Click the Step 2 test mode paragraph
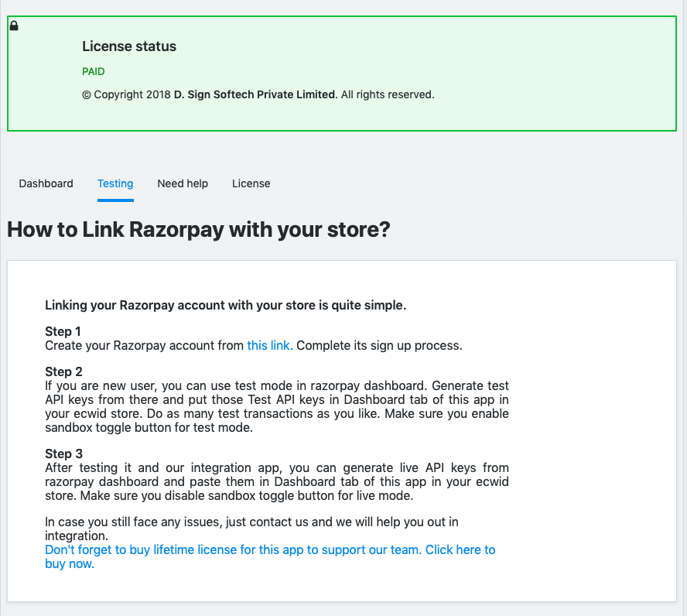The height and width of the screenshot is (616, 687). tap(277, 406)
